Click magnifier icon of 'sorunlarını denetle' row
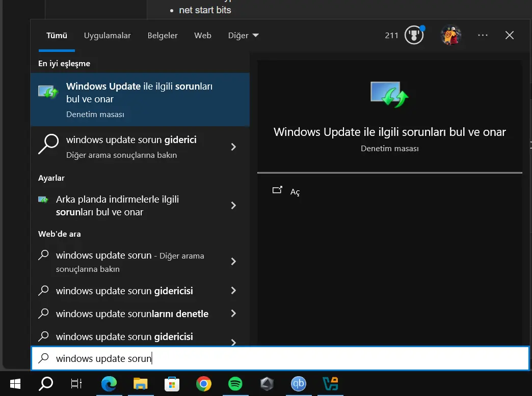Viewport: 532px width, 396px height. tap(43, 313)
